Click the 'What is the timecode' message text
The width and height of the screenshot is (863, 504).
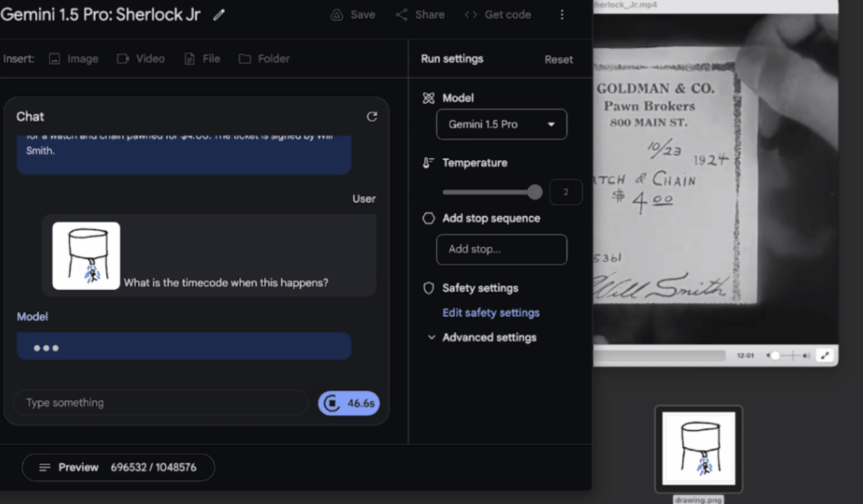(226, 283)
